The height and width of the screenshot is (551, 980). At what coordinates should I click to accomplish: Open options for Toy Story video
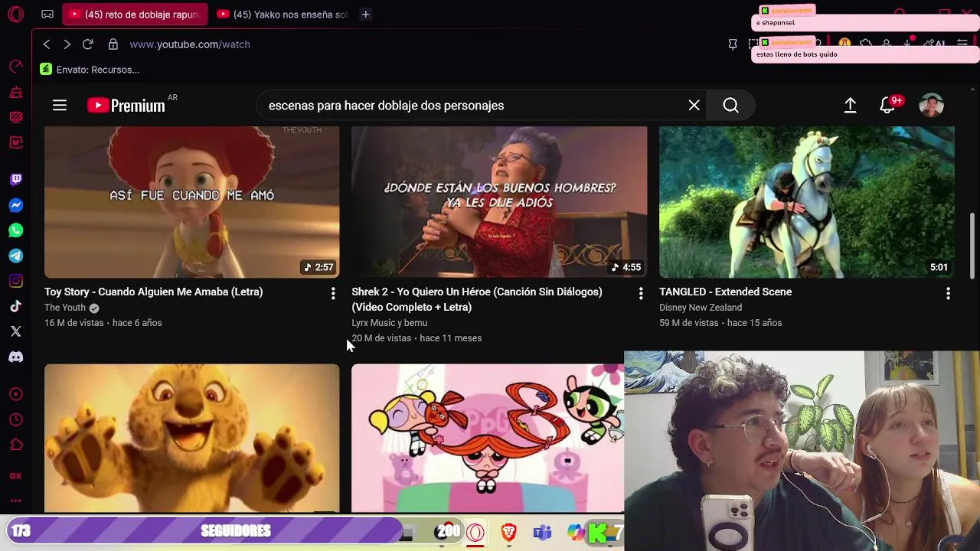coord(333,294)
